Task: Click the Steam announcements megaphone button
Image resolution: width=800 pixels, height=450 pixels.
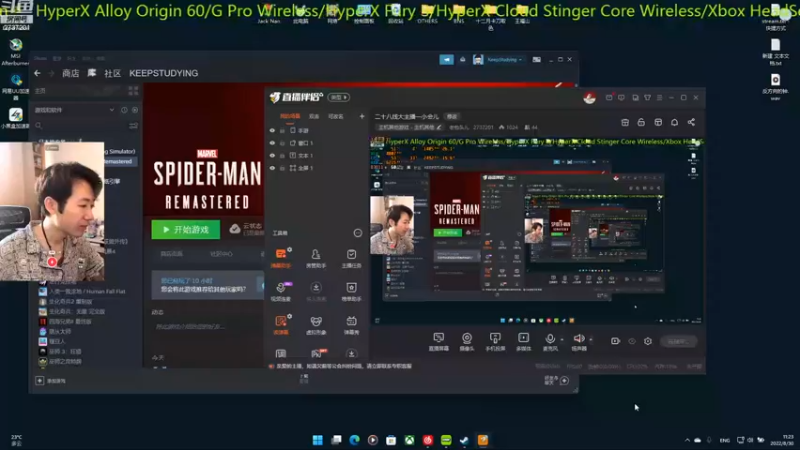Action: [446, 60]
